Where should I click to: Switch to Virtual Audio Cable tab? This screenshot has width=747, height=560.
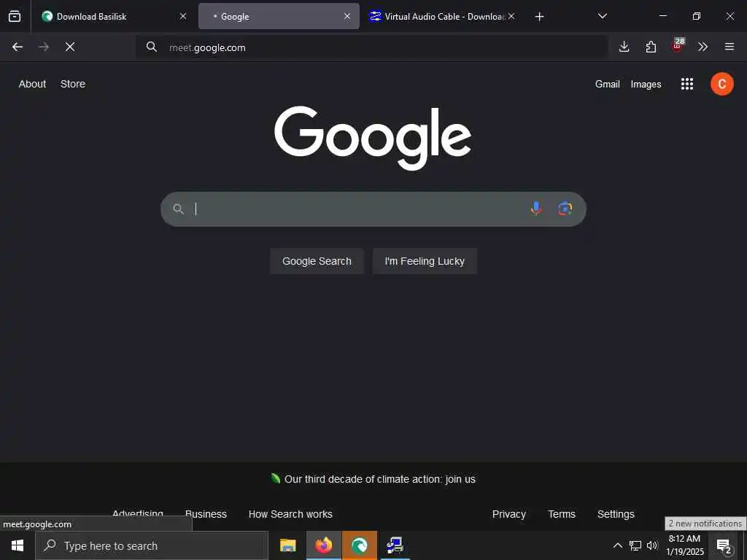pos(443,17)
